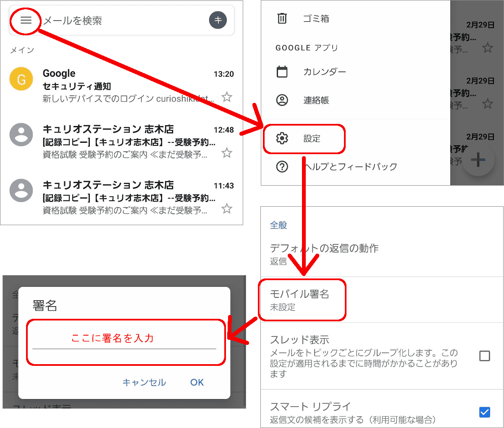Image resolution: width=504 pixels, height=428 pixels.
Task: Open the モバイル署名 setting
Action: (x=382, y=300)
